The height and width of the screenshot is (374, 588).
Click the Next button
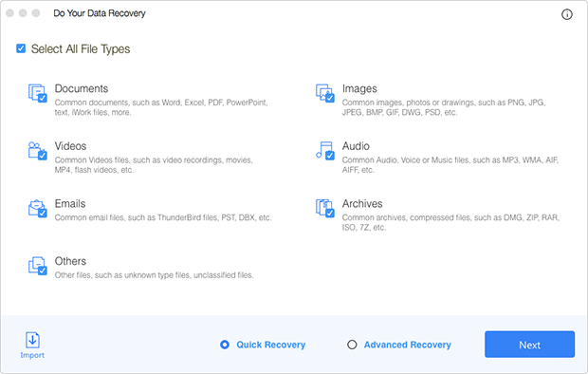pos(529,345)
